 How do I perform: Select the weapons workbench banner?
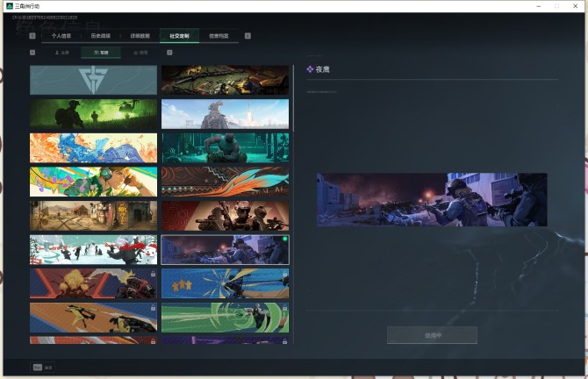pyautogui.click(x=225, y=80)
